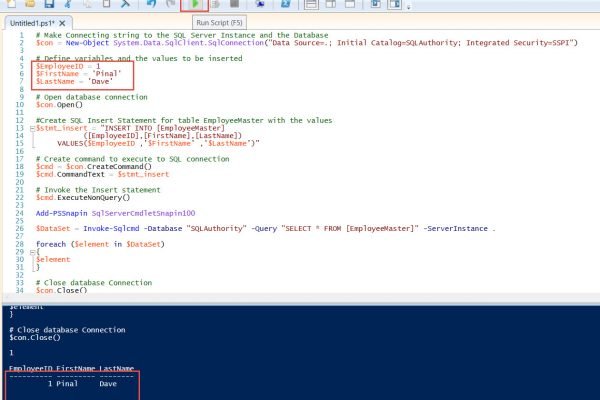Image resolution: width=600 pixels, height=400 pixels.
Task: Collapse the foreach block fold at line 29
Action: [33, 252]
